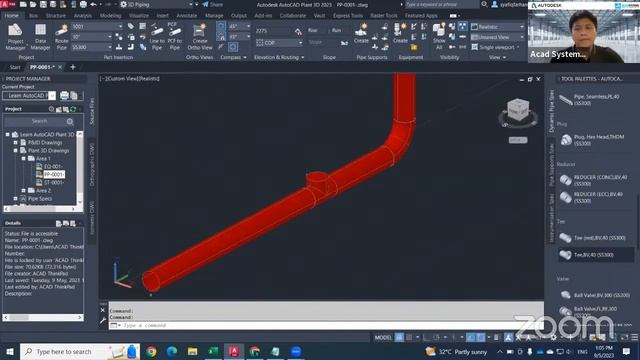Open the Annotate ribbon tab
The width and height of the screenshot is (640, 360).
click(x=187, y=16)
